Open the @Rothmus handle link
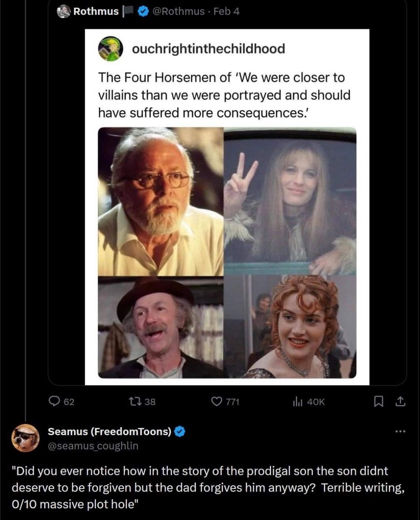The height and width of the screenshot is (520, 420). pyautogui.click(x=177, y=11)
